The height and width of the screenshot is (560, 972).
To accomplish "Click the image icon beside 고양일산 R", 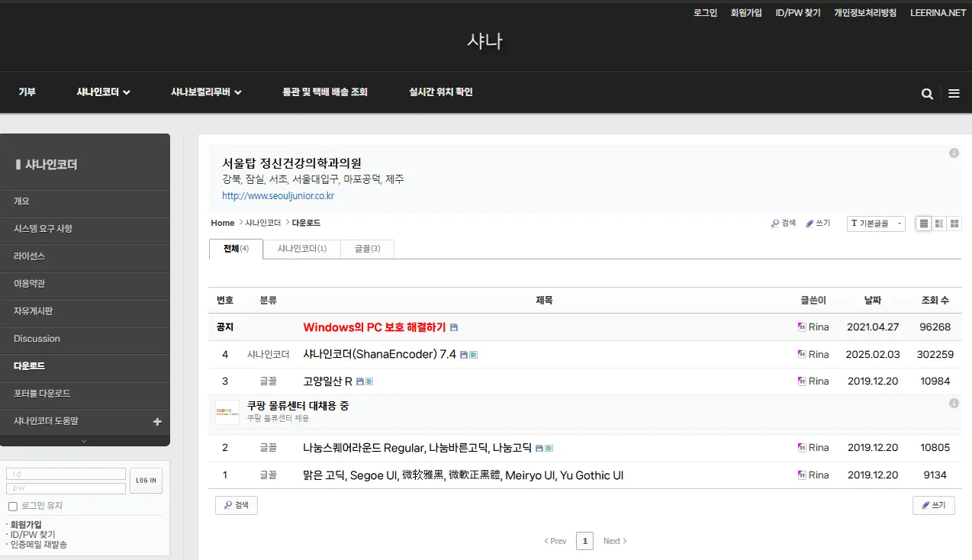I will pos(369,381).
